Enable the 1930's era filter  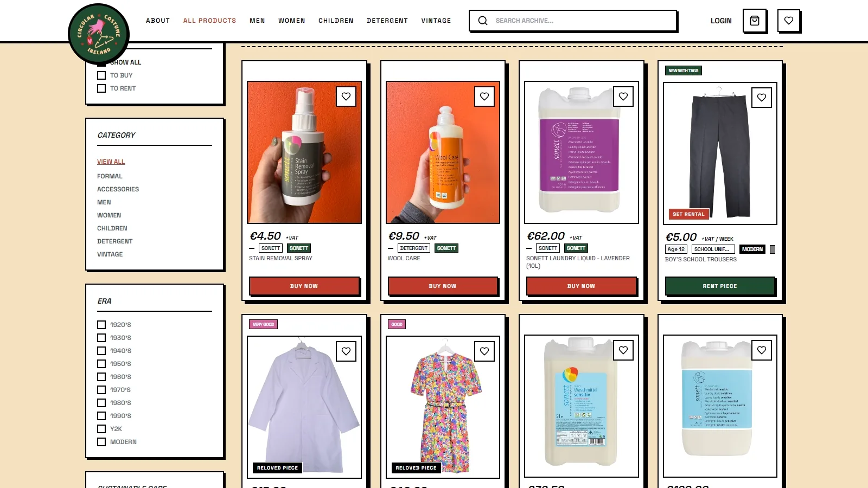[101, 338]
